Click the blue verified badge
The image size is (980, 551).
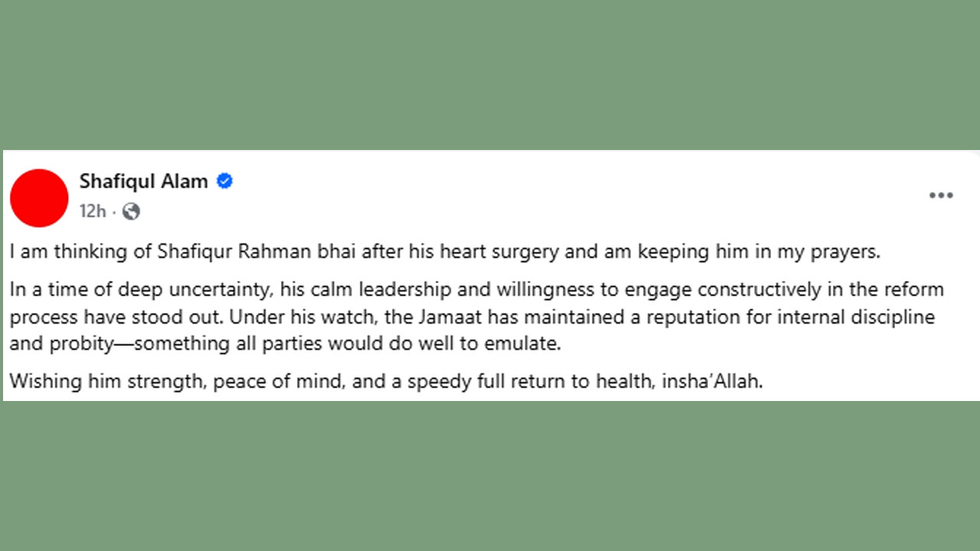point(224,181)
